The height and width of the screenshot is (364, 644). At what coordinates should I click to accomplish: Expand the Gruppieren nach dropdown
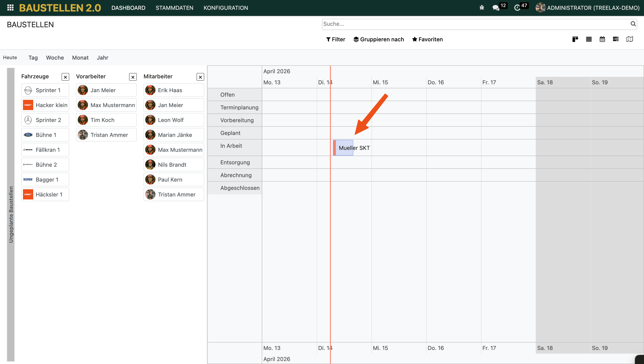(379, 39)
